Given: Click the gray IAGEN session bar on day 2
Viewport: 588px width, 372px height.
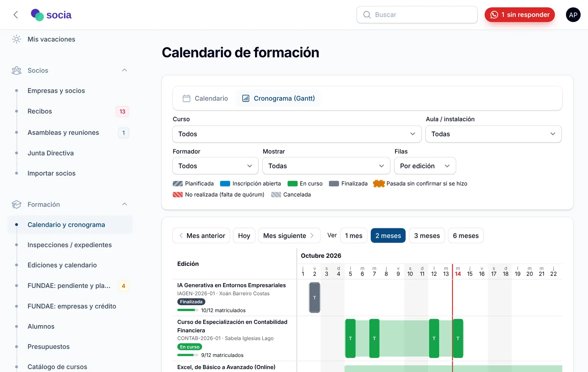Looking at the screenshot, I should point(315,298).
